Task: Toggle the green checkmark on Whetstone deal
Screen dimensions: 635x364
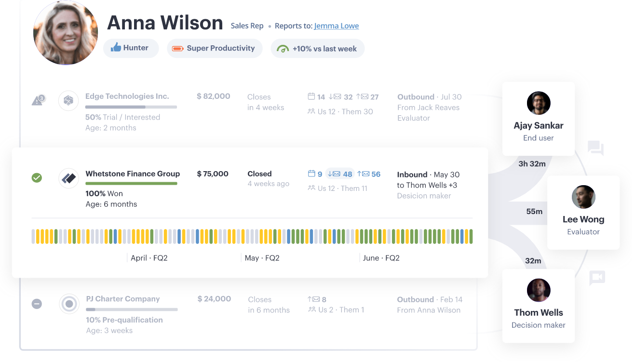Action: [37, 178]
